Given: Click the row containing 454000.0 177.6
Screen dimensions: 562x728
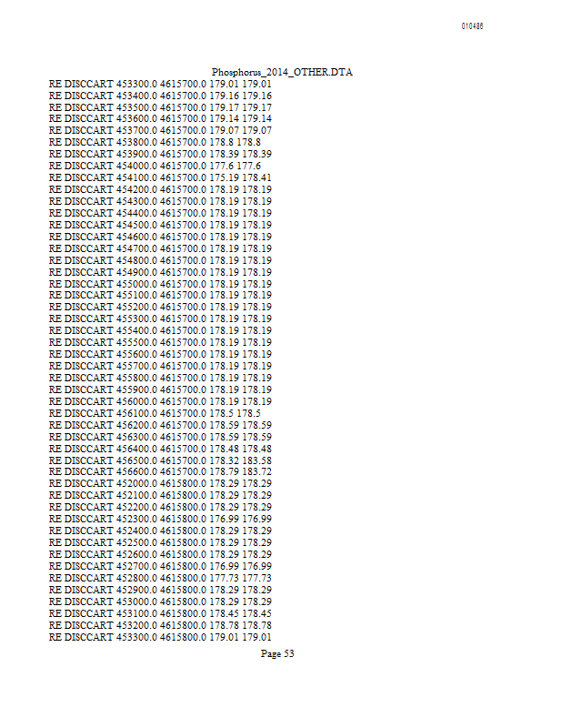Looking at the screenshot, I should pos(155,166).
